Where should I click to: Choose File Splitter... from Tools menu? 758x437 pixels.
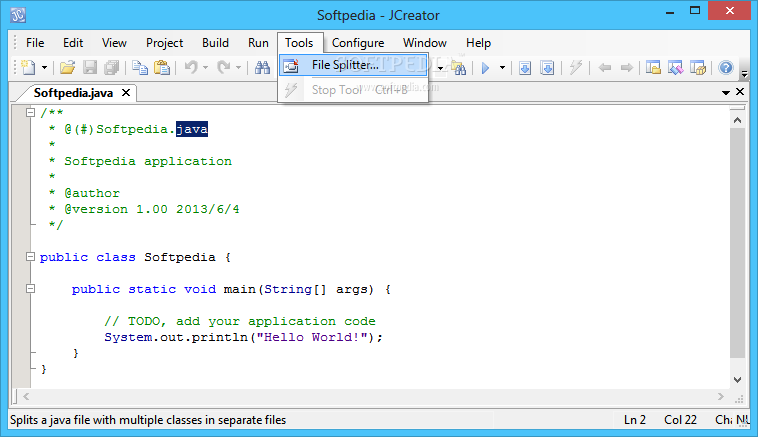[x=353, y=65]
